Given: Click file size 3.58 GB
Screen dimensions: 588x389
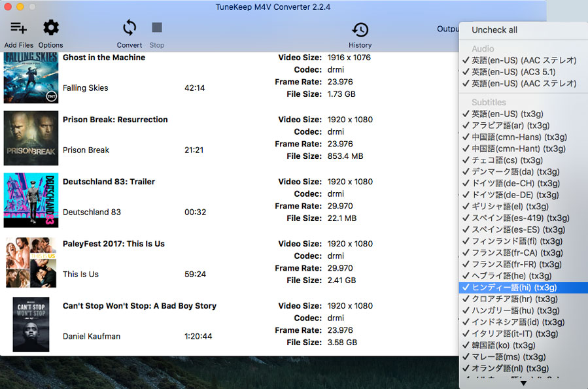Looking at the screenshot, I should coord(342,343).
